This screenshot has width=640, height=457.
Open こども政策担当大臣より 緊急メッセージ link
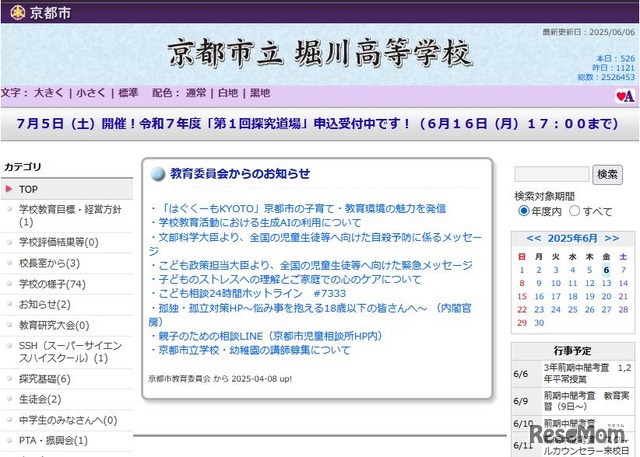coord(315,266)
